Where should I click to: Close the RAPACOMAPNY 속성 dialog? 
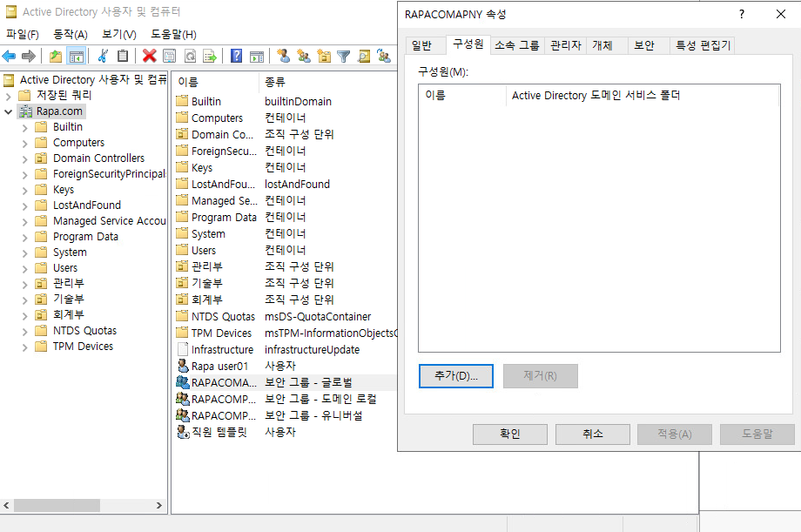pyautogui.click(x=781, y=14)
